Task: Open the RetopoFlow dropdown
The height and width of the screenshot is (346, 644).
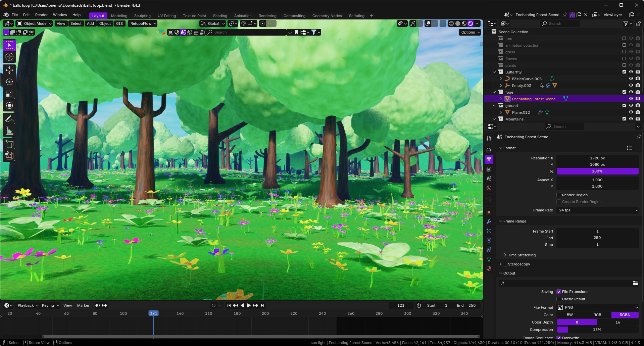Action: (x=143, y=23)
